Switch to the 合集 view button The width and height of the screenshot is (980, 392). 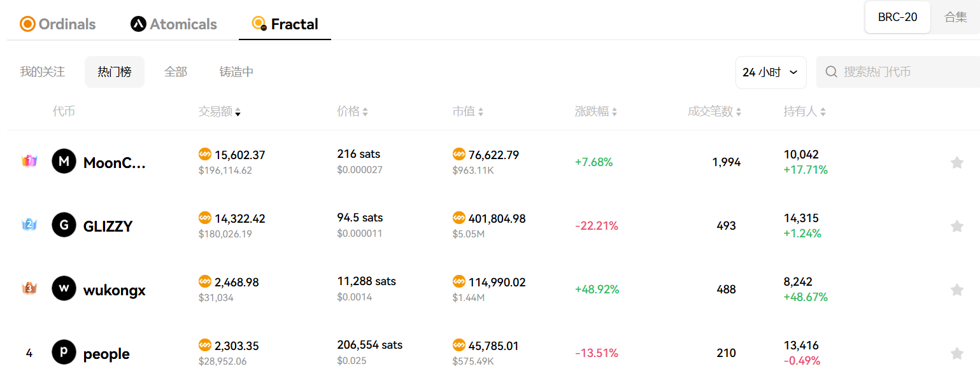(x=955, y=17)
